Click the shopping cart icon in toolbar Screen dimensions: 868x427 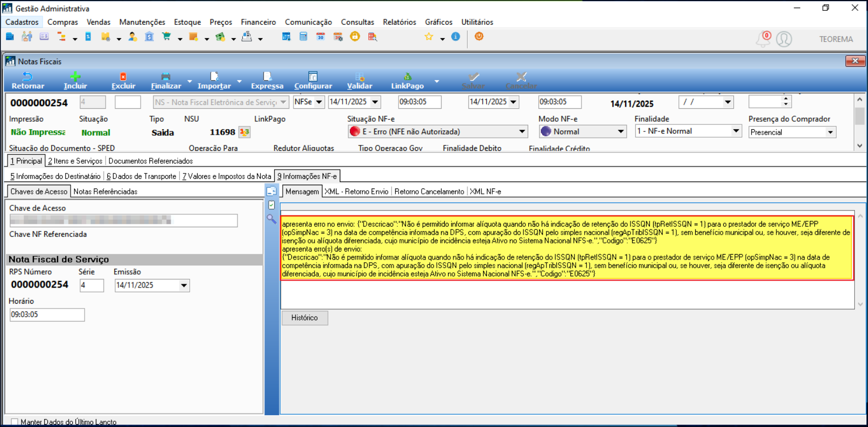(x=166, y=37)
